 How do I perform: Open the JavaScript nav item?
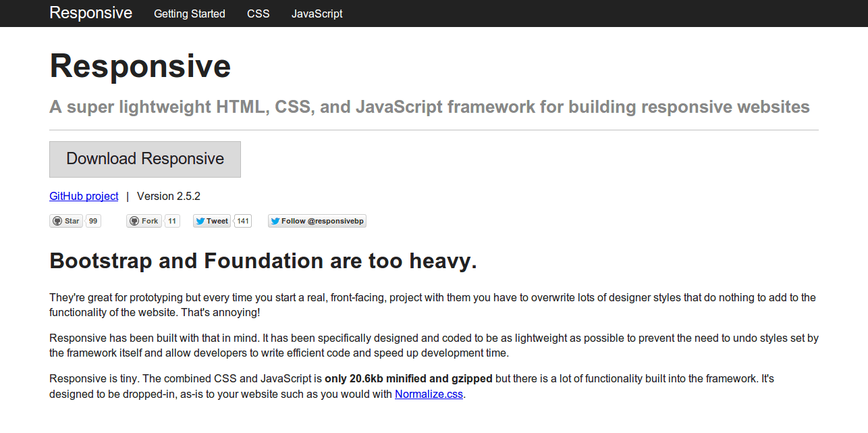pos(317,14)
